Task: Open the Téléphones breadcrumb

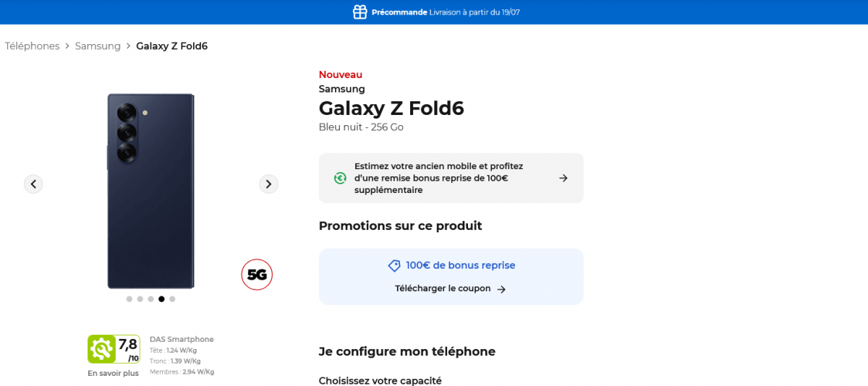Action: (33, 46)
